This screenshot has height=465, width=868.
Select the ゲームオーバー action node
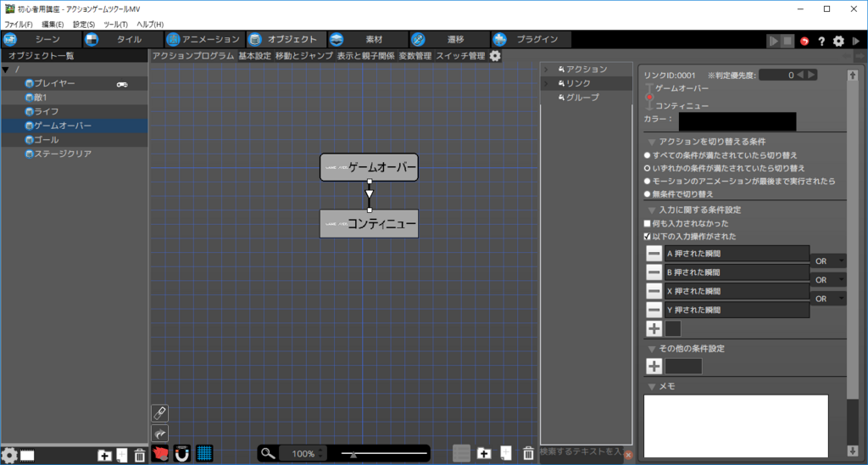369,167
